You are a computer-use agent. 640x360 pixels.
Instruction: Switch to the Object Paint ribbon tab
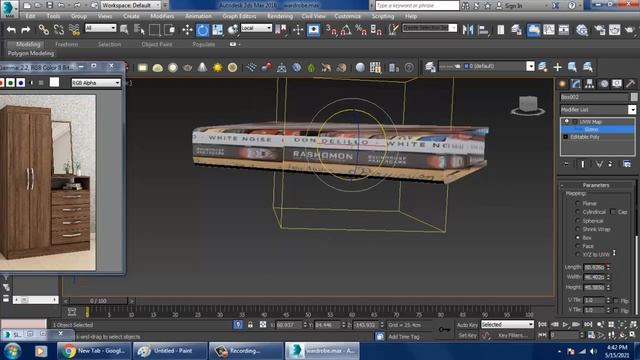click(x=157, y=44)
